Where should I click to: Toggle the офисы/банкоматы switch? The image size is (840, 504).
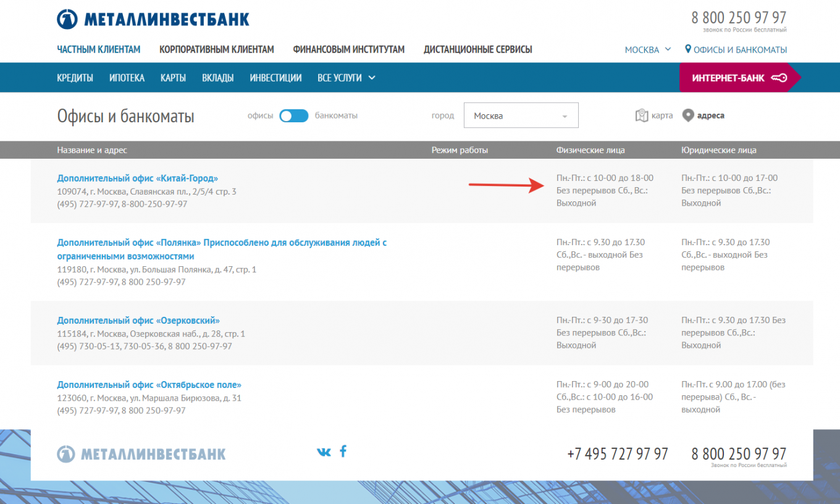tap(294, 115)
